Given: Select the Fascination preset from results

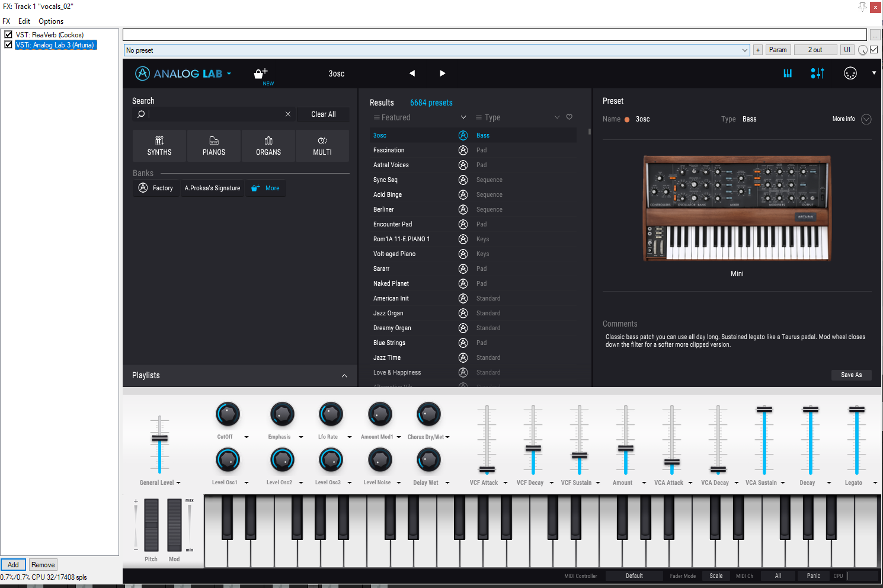Looking at the screenshot, I should (389, 150).
